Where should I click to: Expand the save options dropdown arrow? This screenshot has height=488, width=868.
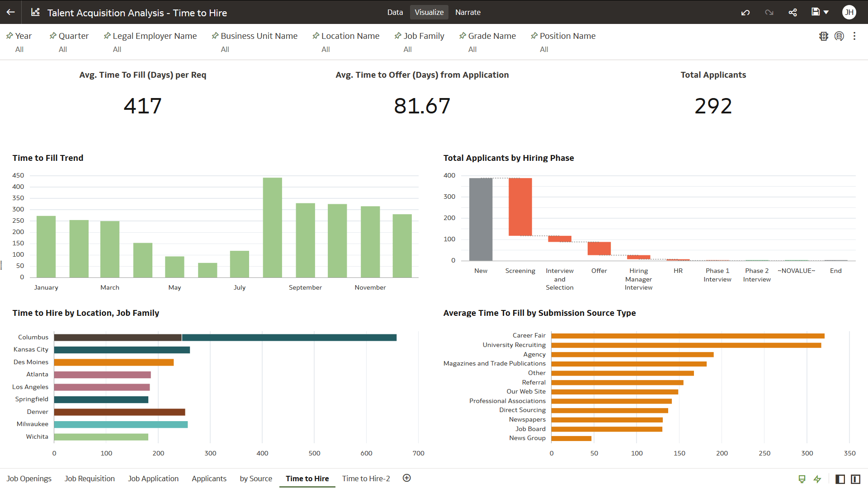coord(826,12)
